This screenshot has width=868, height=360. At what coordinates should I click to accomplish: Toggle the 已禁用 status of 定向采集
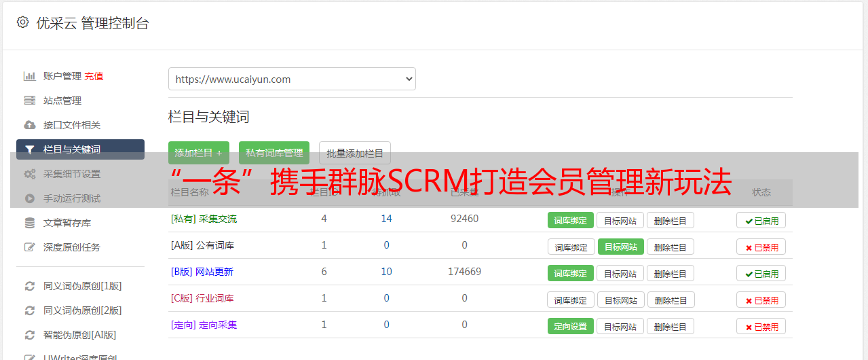(761, 326)
